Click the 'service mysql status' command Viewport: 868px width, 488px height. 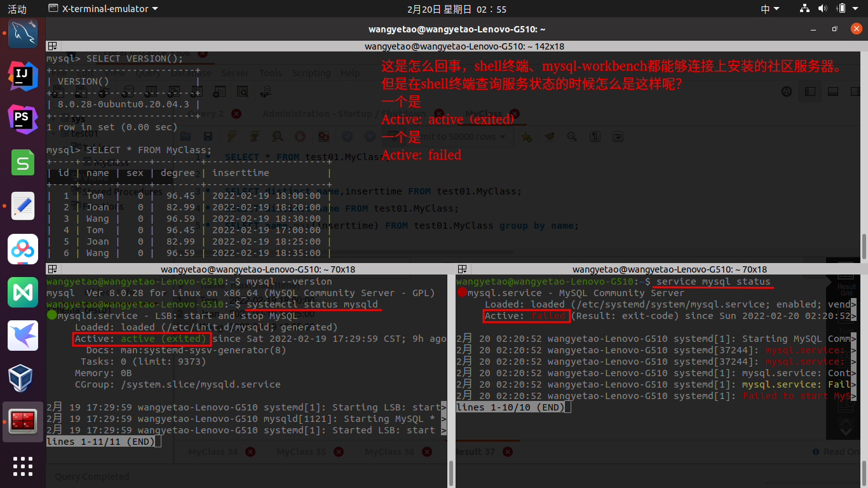click(x=714, y=281)
